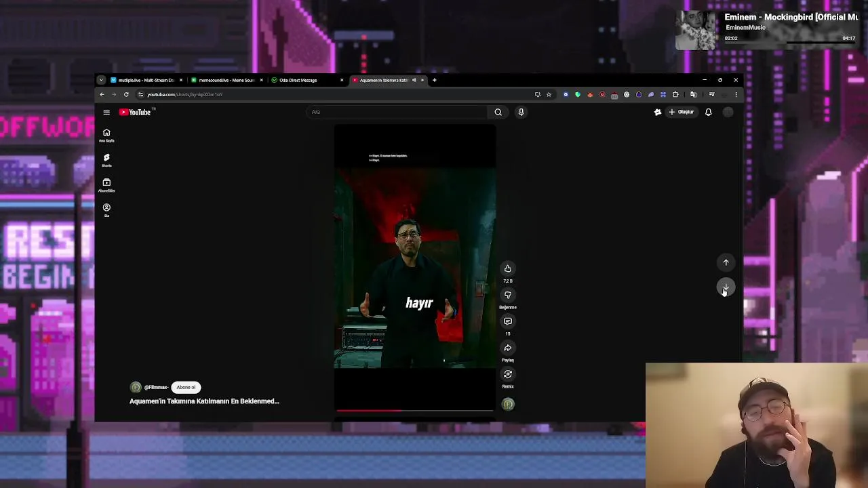The width and height of the screenshot is (868, 488).
Task: Click the YouTube search field Ara
Action: coord(397,112)
